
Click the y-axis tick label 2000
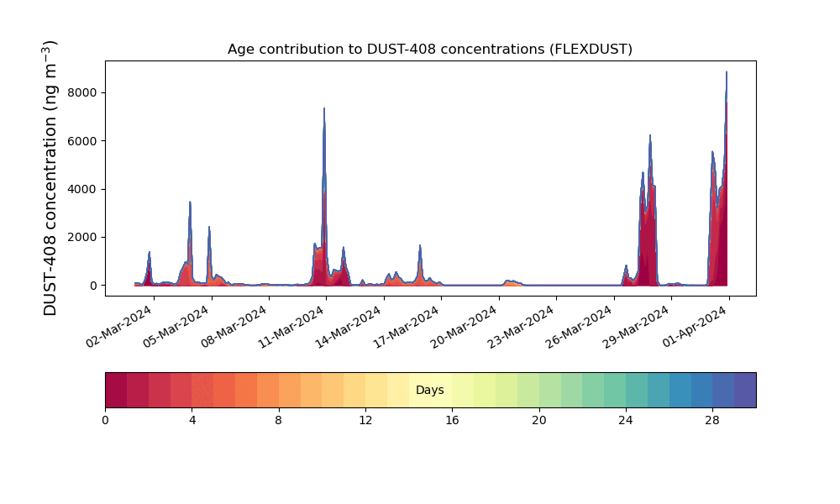[82, 237]
